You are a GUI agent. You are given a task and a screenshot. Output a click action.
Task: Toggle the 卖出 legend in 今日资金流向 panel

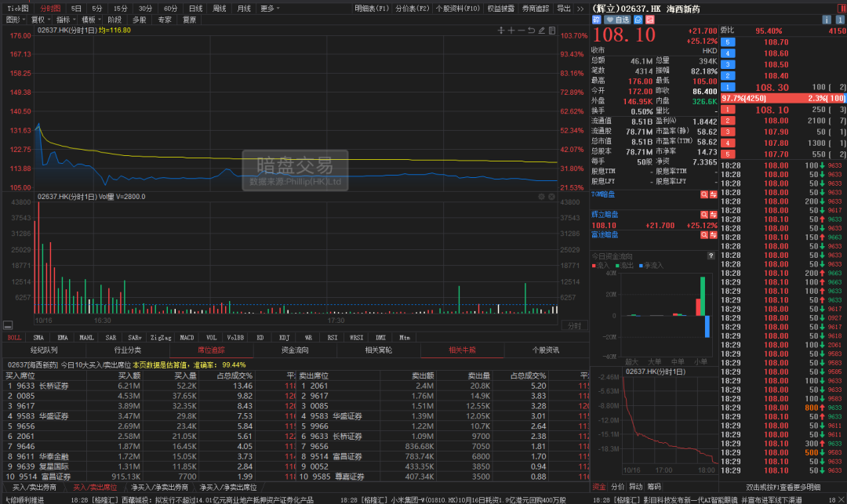(x=626, y=265)
